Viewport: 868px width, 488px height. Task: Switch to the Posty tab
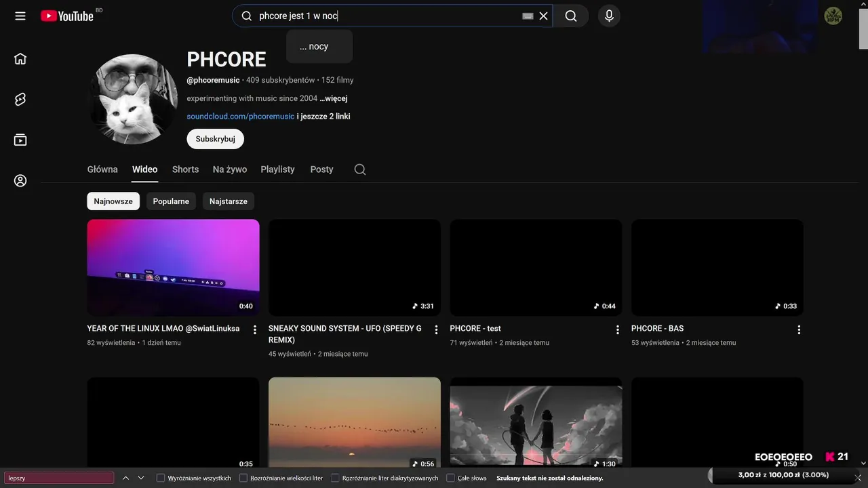(321, 169)
